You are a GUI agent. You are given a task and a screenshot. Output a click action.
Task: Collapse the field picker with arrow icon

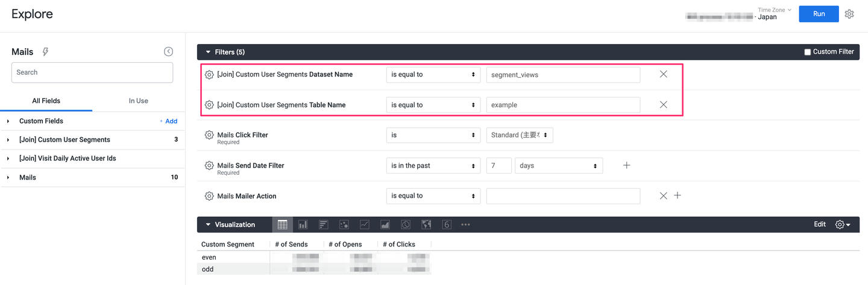click(168, 52)
